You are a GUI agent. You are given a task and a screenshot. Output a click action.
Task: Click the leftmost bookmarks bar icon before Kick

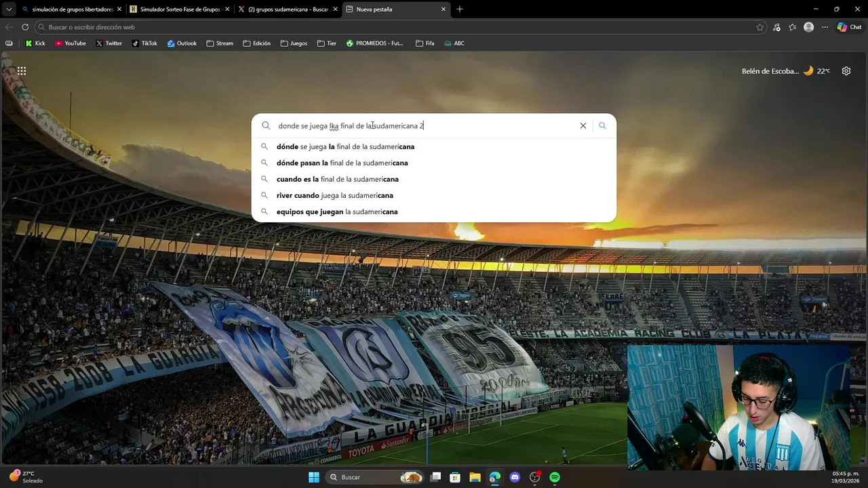tap(9, 43)
